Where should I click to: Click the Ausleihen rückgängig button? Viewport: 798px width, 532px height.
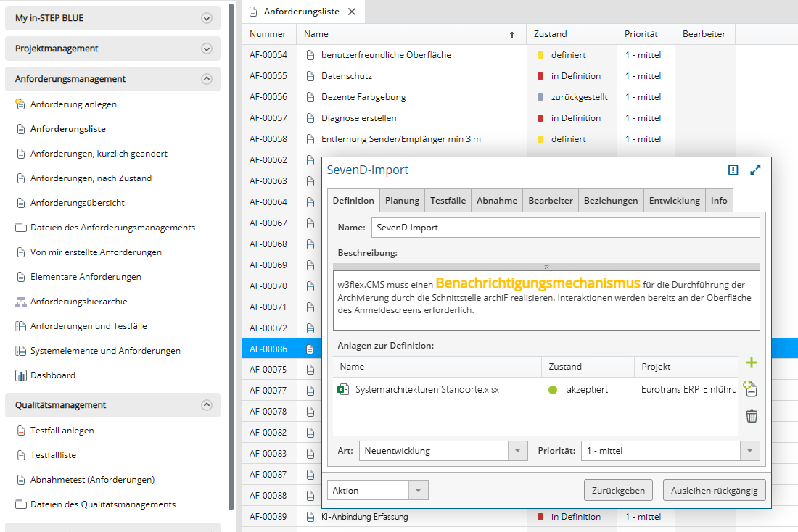pos(714,490)
